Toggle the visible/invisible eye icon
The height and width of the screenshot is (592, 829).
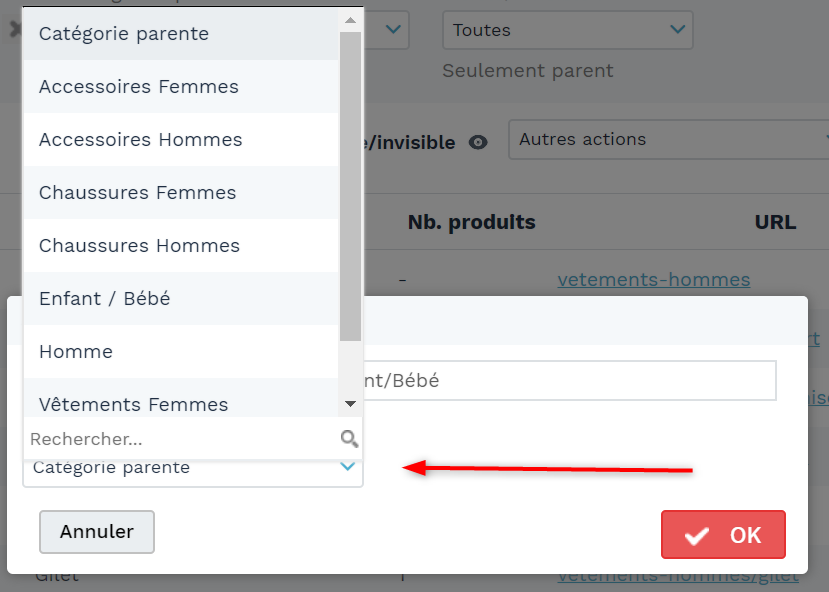coord(478,142)
